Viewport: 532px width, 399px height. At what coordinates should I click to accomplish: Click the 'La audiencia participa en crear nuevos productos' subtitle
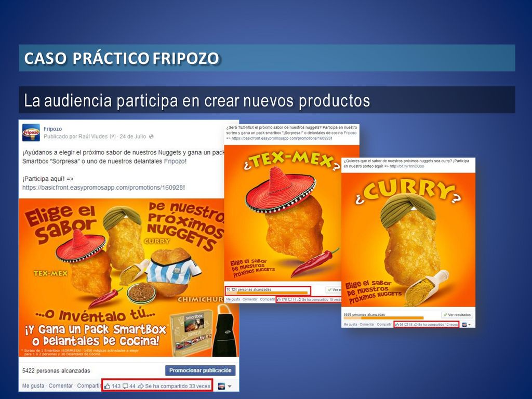(197, 100)
